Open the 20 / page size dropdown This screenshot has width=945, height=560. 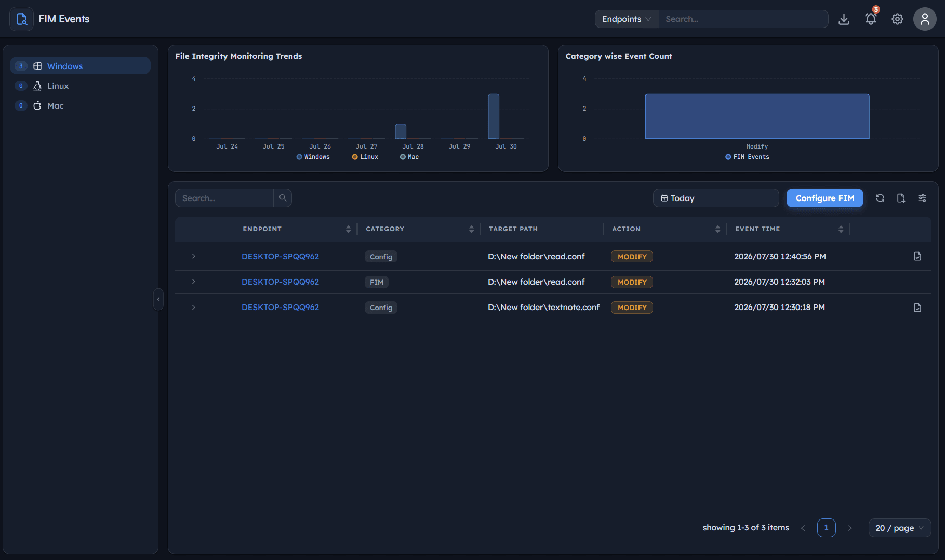point(900,528)
